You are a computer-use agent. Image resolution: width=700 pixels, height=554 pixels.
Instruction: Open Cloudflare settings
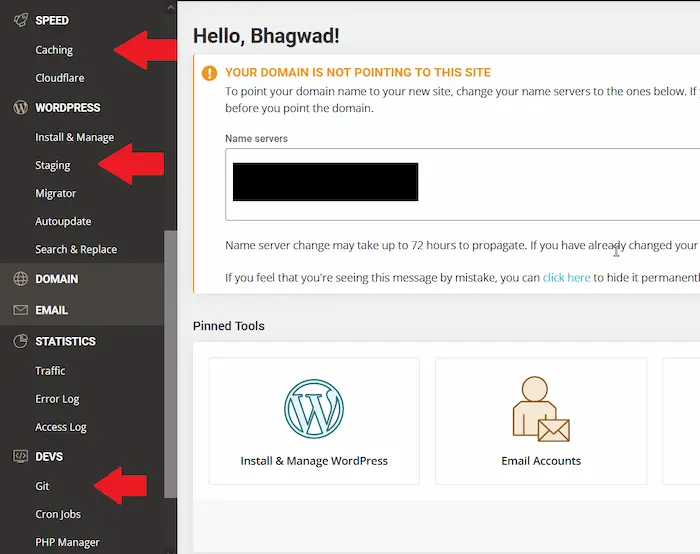pyautogui.click(x=60, y=78)
